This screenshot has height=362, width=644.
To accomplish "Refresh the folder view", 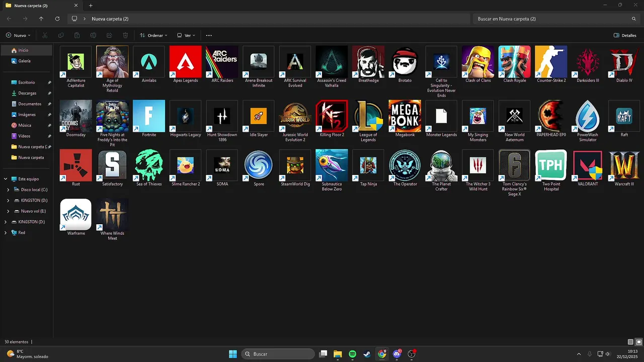I will click(57, 19).
